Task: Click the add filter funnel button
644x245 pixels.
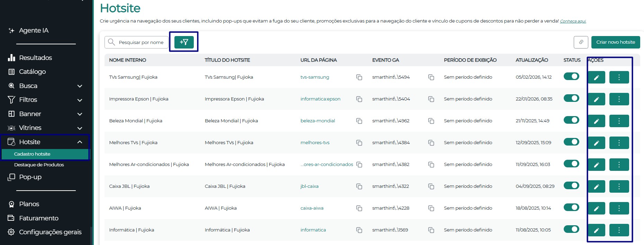Action: (184, 42)
